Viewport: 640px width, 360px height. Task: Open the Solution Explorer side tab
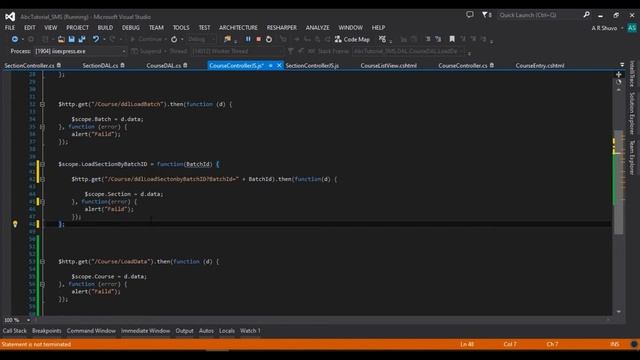point(632,113)
